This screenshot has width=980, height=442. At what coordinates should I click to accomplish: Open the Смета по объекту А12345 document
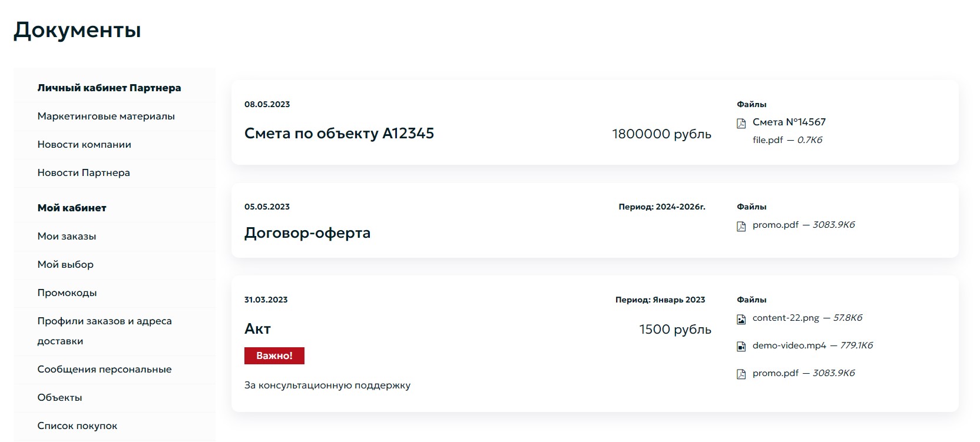pos(339,134)
